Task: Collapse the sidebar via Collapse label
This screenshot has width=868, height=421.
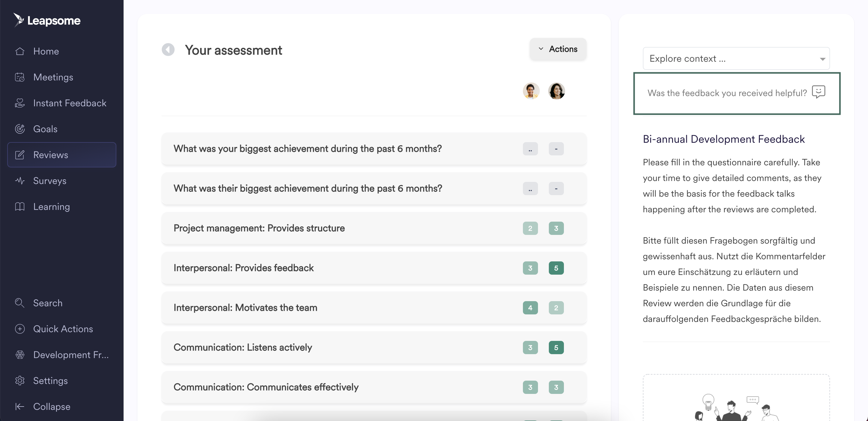Action: tap(52, 407)
